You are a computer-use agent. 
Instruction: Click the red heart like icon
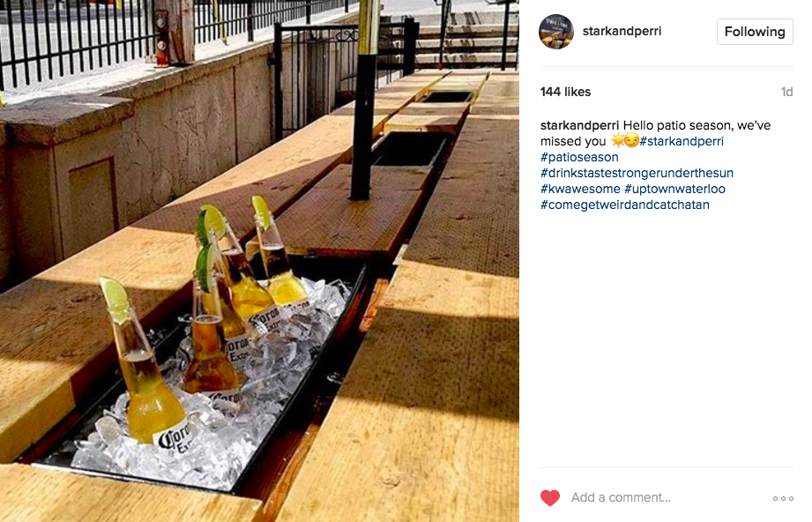[550, 497]
